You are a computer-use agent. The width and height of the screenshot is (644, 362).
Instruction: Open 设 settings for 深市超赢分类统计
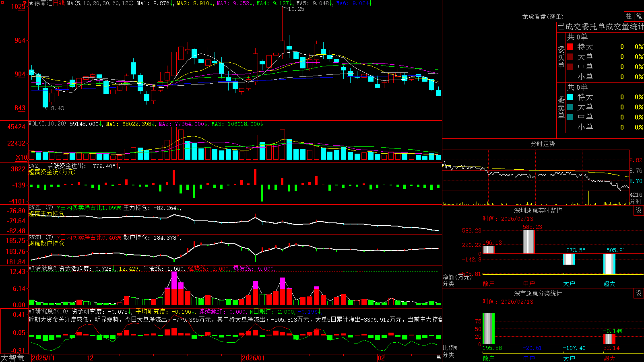639,293
